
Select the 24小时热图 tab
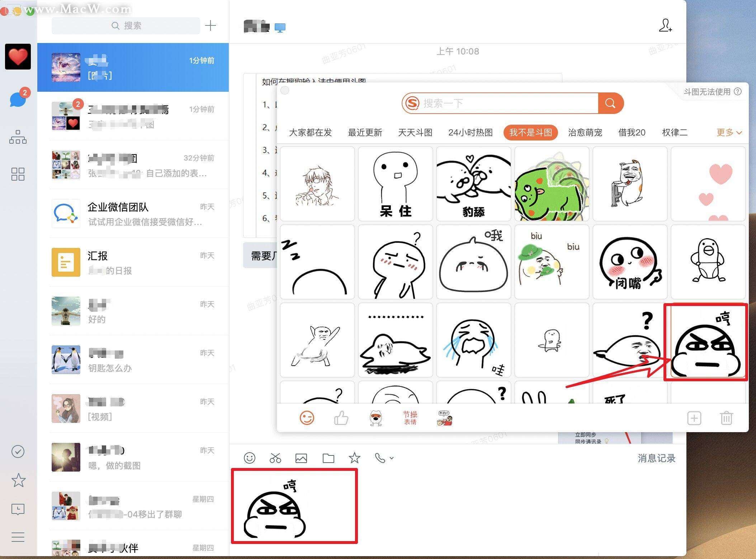point(470,133)
